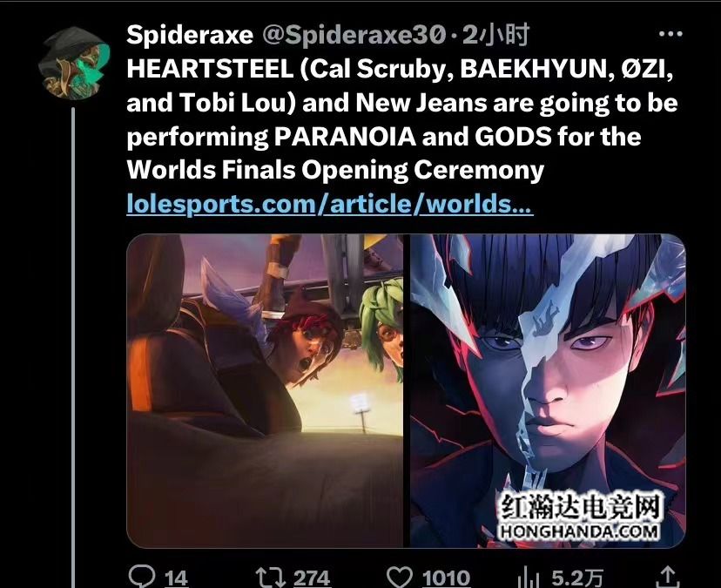Open the left HEARTSTEEL artwork image
Screen dimensions: 721x588
[265, 390]
